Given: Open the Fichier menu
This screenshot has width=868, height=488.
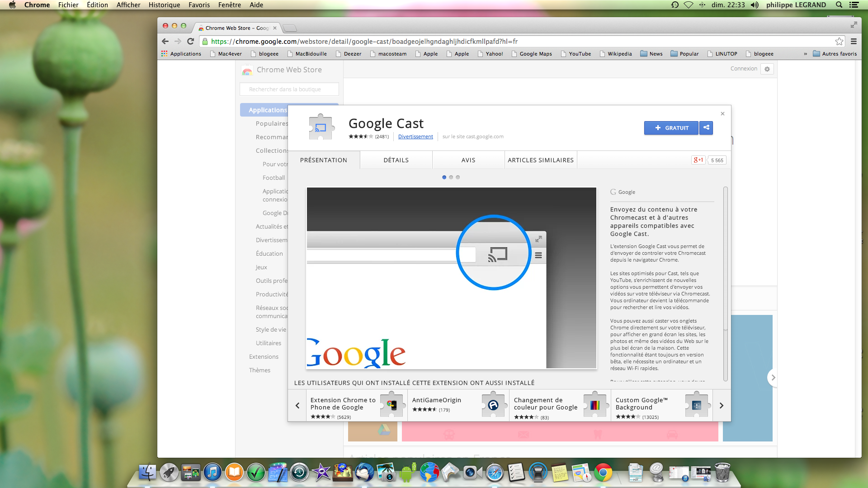Looking at the screenshot, I should point(68,5).
